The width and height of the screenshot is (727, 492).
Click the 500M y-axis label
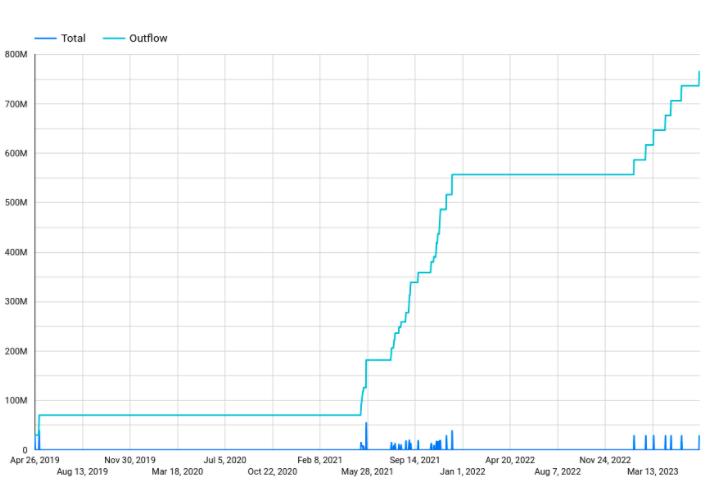[16, 203]
